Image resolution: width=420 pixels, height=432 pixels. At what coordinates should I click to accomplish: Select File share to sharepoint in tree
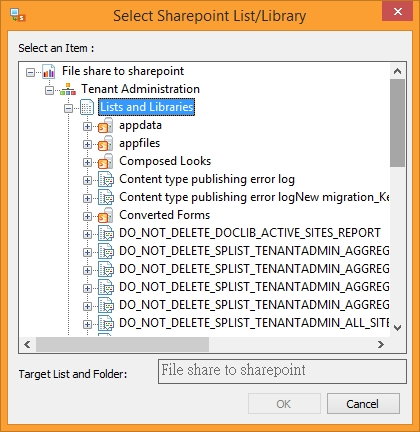point(123,71)
